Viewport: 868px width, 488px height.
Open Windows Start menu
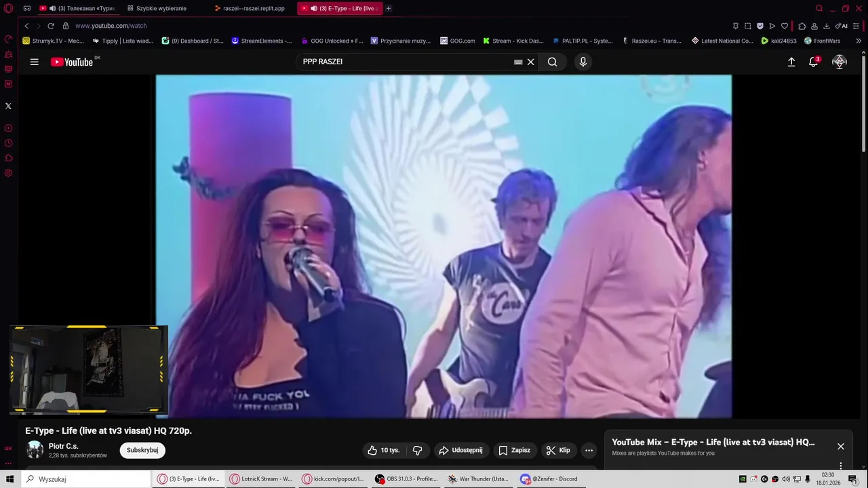coord(10,479)
